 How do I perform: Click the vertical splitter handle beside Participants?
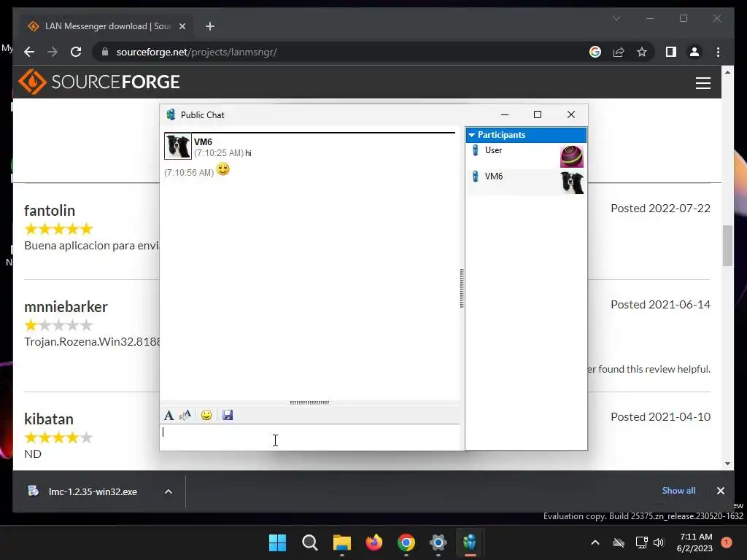tap(462, 288)
